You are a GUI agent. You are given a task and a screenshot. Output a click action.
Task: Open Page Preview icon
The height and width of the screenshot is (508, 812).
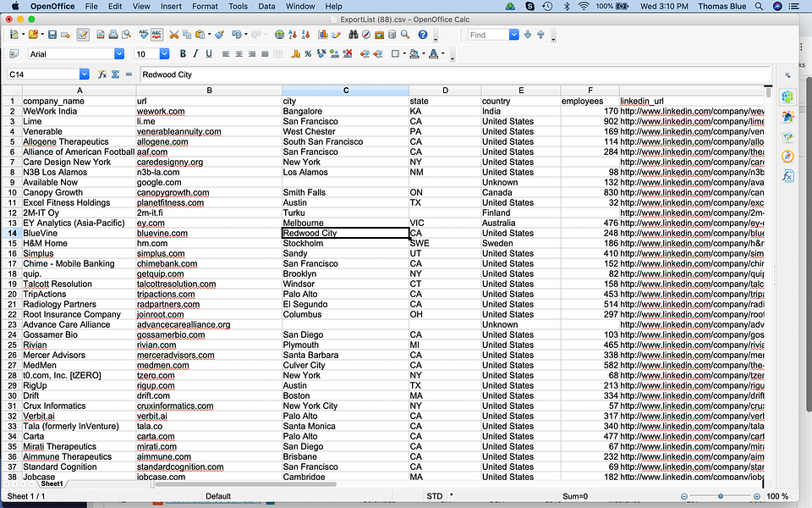pos(126,35)
